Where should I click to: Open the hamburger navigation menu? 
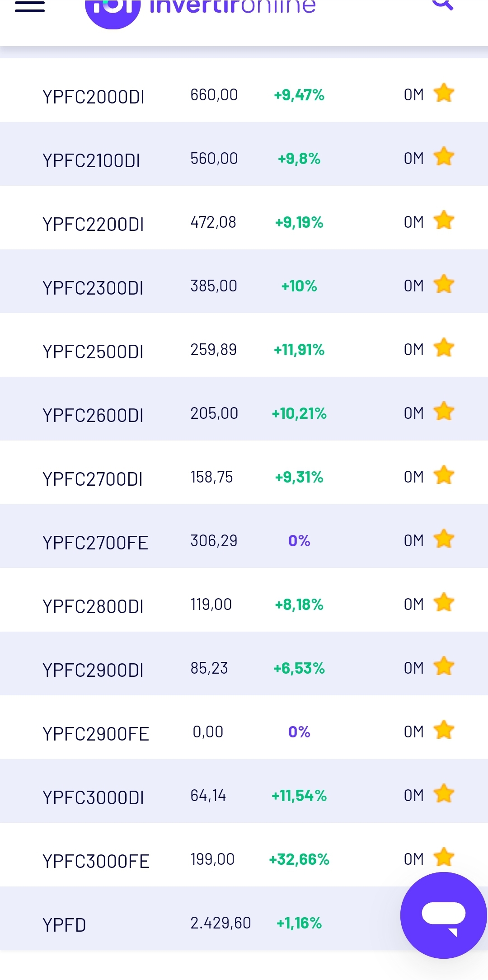(30, 6)
